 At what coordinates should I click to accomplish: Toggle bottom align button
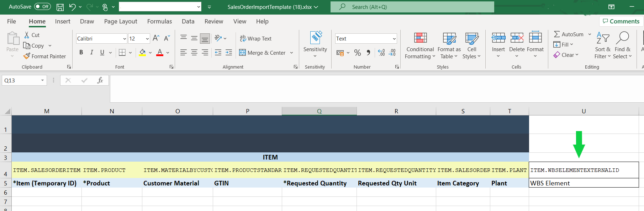click(205, 38)
